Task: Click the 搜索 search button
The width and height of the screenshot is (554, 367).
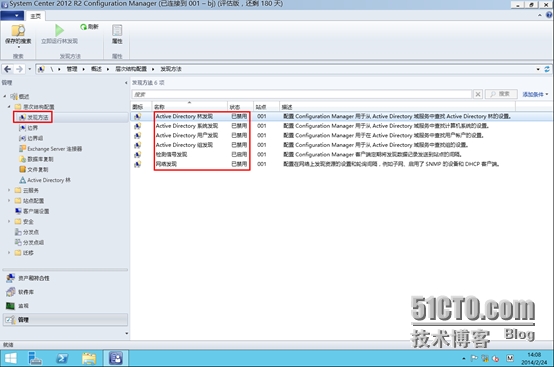Action: (501, 94)
